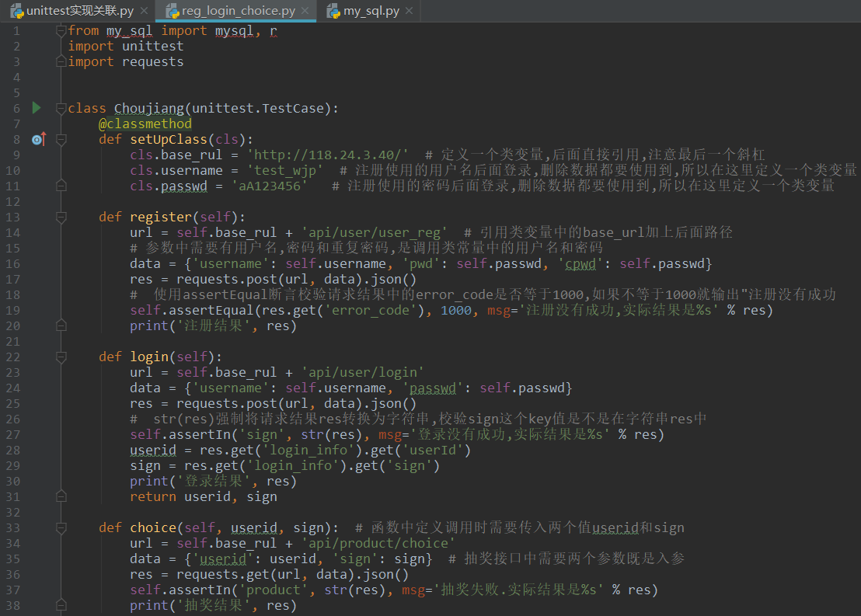Open the unittest实现关联.py tab
Viewport: 861px width, 616px height.
click(x=79, y=11)
